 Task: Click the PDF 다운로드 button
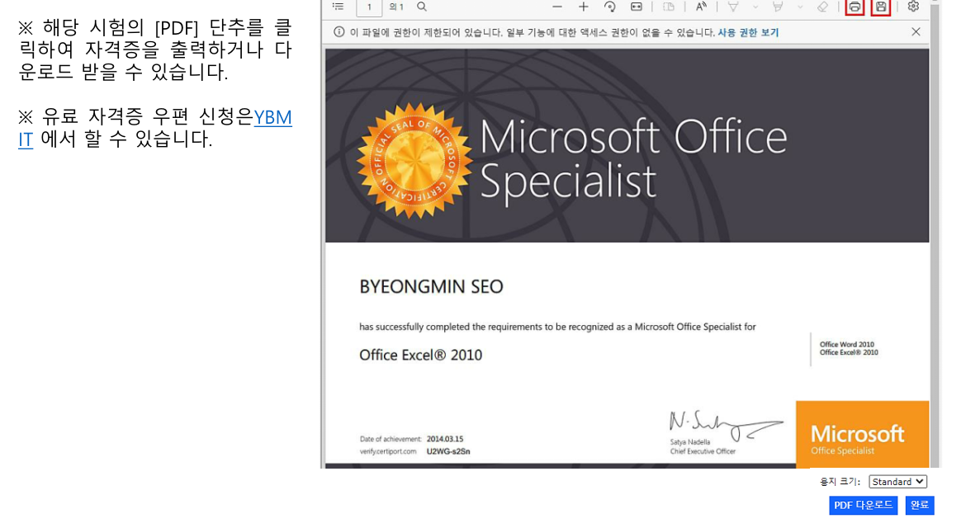coord(863,505)
